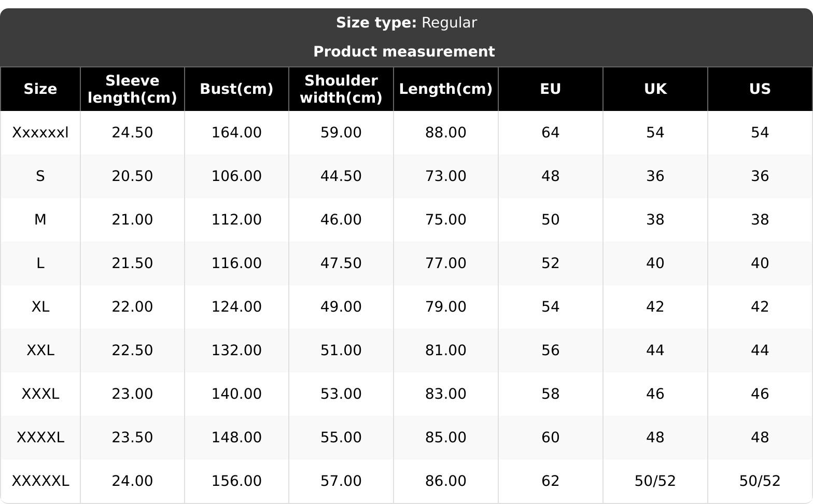Click the Size column header

coord(40,89)
